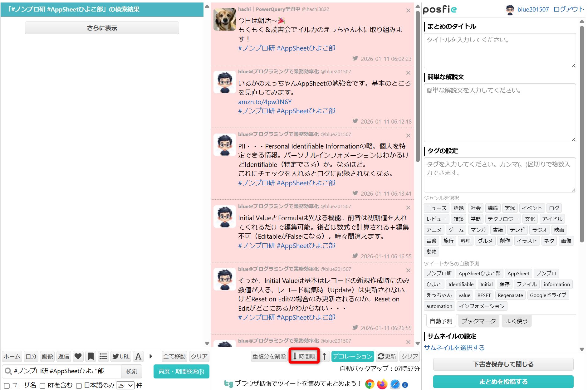Click the up arrow reverse sort button
This screenshot has width=588, height=390.
tap(324, 356)
